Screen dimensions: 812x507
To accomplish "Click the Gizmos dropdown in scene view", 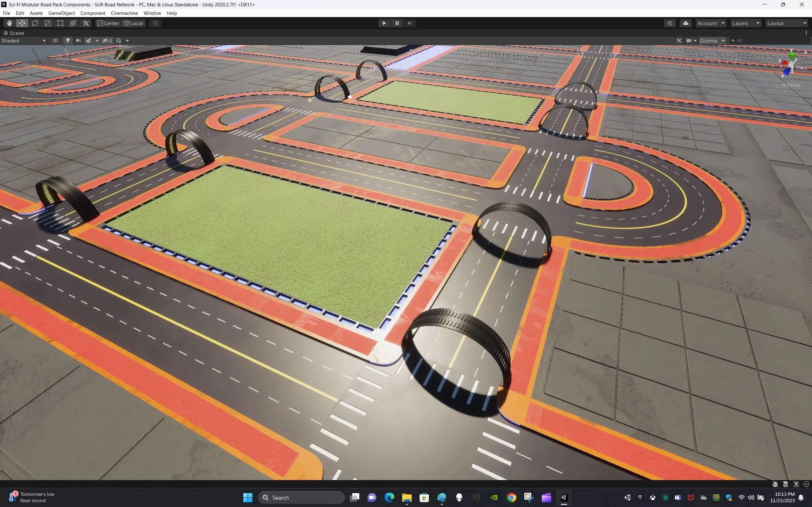I will [723, 40].
